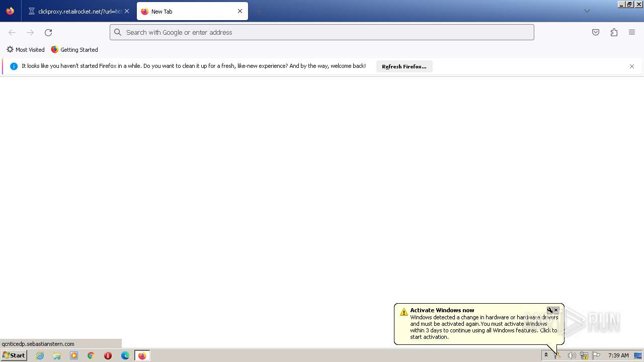Launch Opera from taskbar

tap(108, 355)
